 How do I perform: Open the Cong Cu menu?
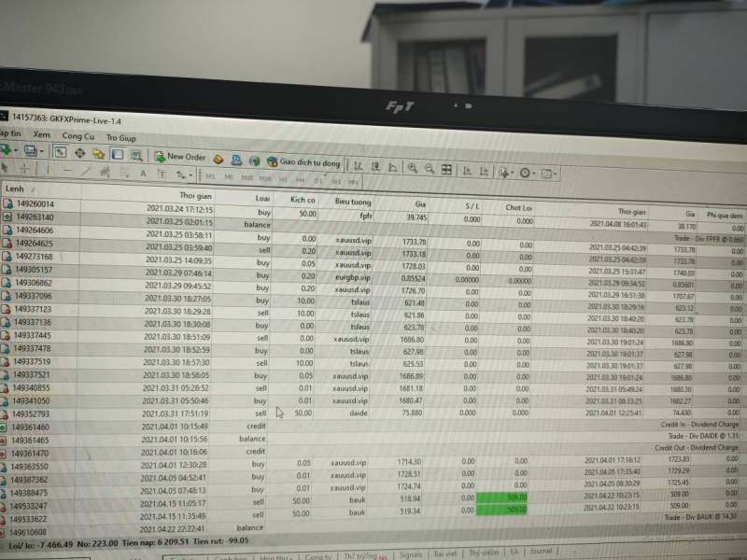coord(78,136)
